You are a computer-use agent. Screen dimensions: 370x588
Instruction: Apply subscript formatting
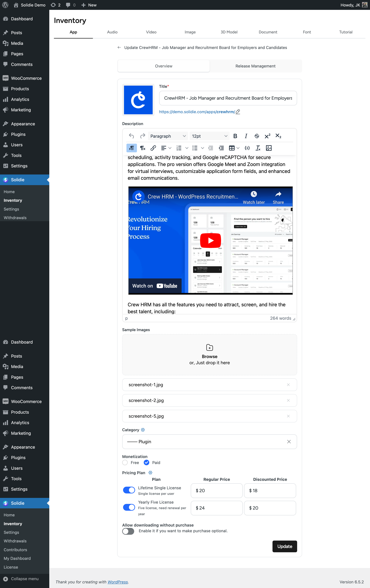click(278, 136)
